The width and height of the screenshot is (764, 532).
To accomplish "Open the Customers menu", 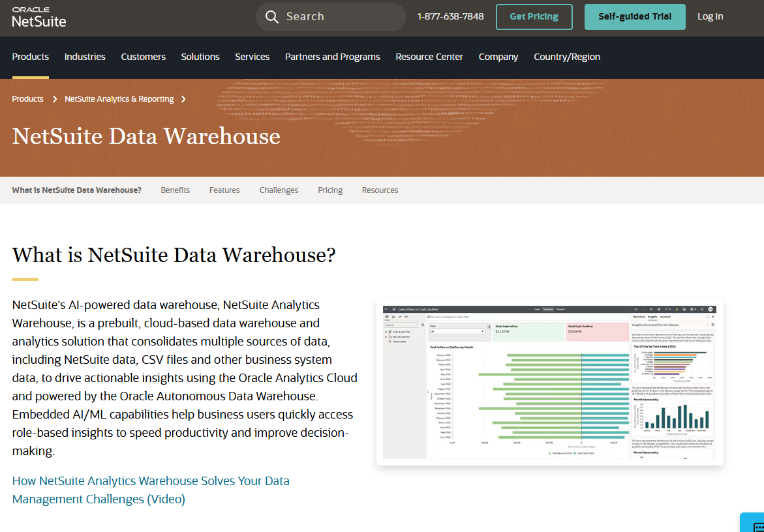I will point(144,57).
